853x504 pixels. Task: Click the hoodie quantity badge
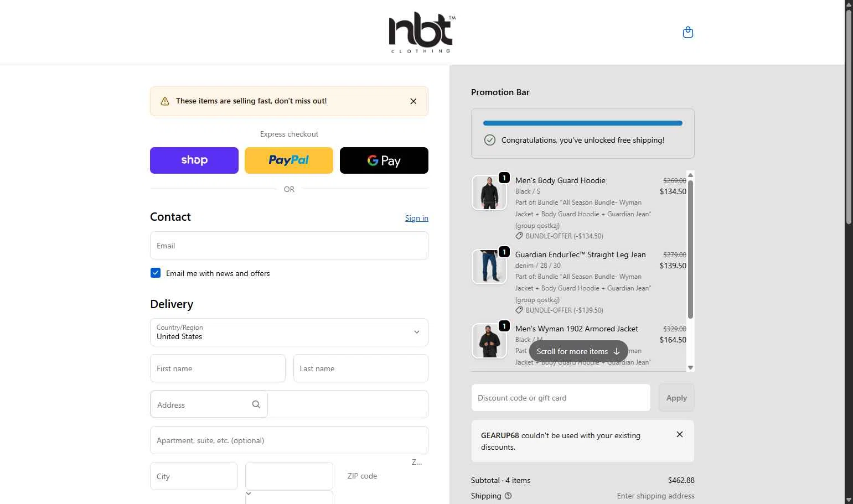pos(504,178)
